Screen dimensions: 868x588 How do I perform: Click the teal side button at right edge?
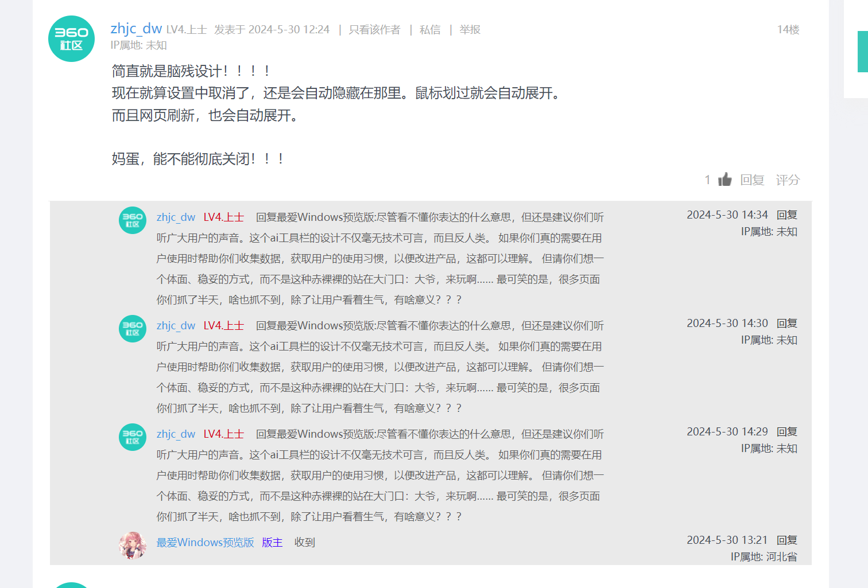pyautogui.click(x=863, y=52)
